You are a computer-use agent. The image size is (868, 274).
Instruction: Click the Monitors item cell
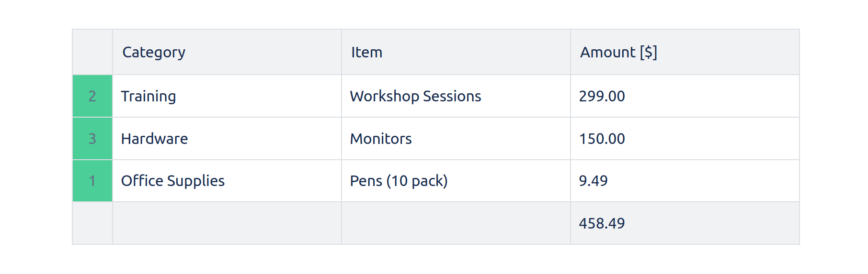point(381,139)
